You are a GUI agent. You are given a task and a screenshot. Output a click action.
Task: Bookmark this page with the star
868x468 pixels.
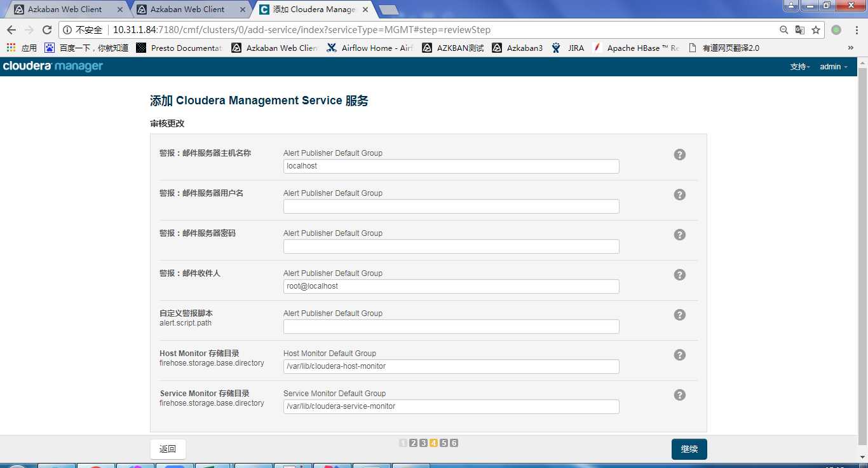coord(816,30)
